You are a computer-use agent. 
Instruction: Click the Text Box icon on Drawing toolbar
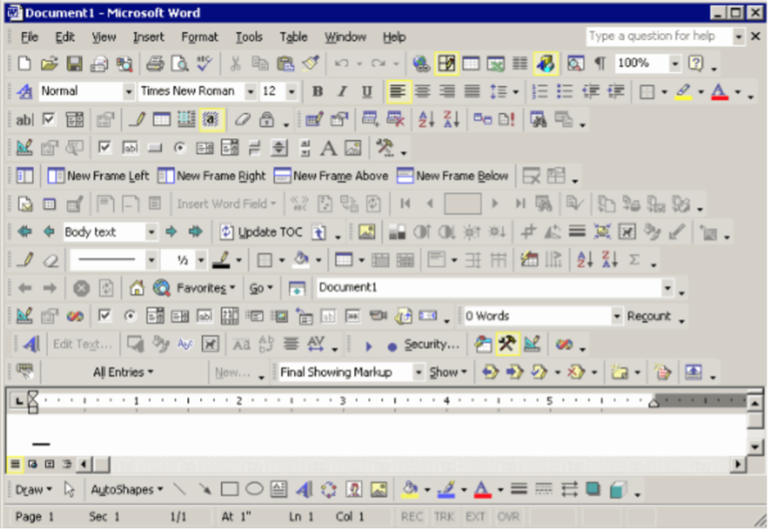[x=279, y=490]
